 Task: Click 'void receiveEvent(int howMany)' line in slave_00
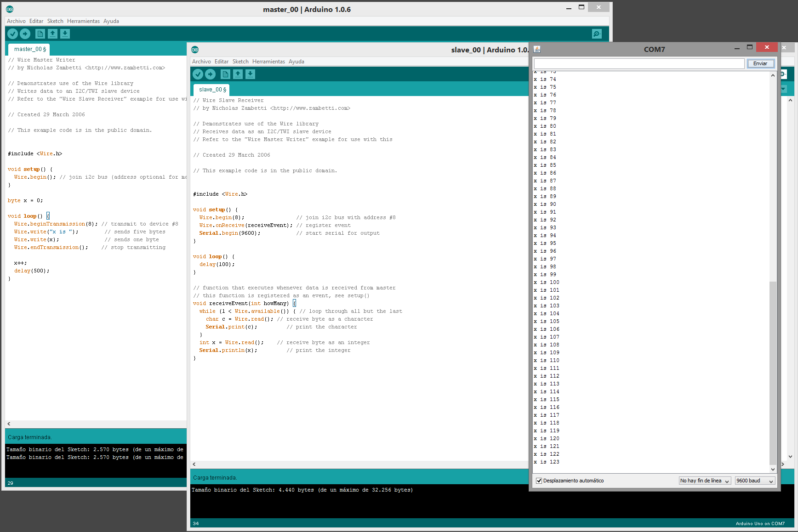coord(241,303)
